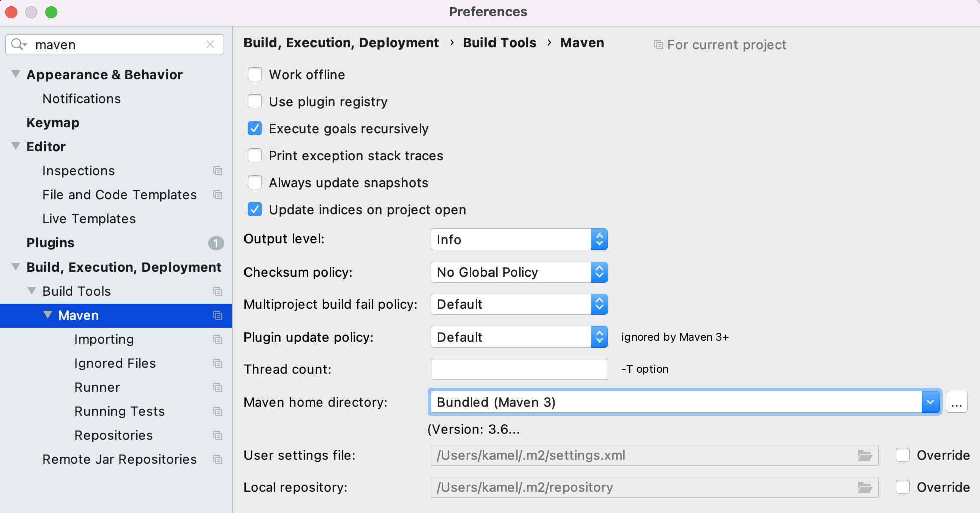980x513 pixels.
Task: Click the project icon next to Remote Jar Repositories
Action: click(218, 459)
